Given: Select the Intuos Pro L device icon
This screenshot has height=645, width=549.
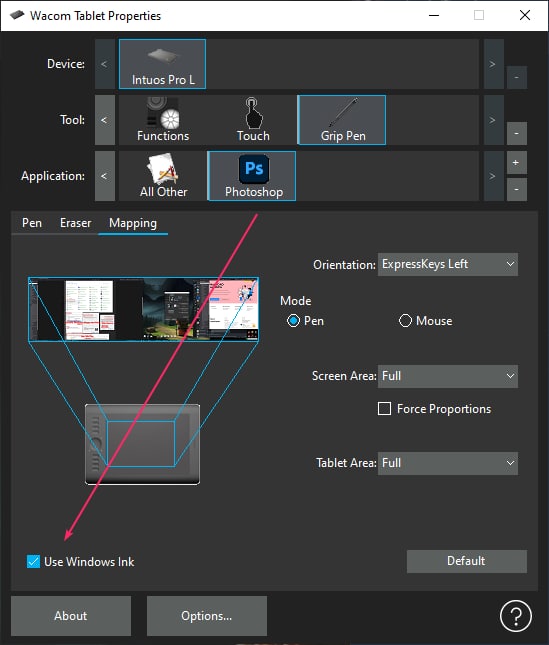Looking at the screenshot, I should 162,64.
